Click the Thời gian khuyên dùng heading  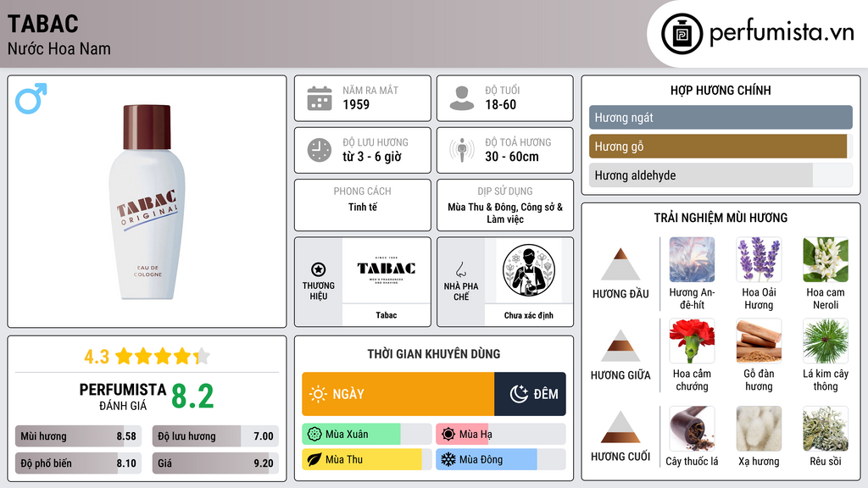point(434,354)
